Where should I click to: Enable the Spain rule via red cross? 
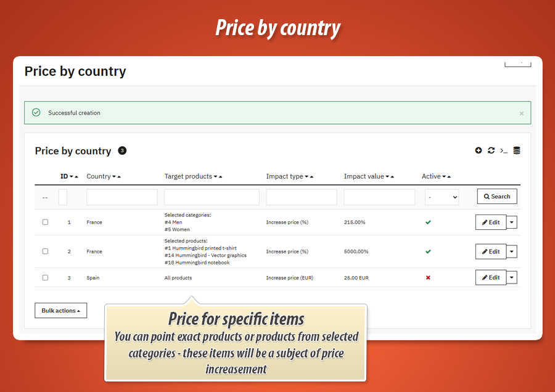[428, 278]
